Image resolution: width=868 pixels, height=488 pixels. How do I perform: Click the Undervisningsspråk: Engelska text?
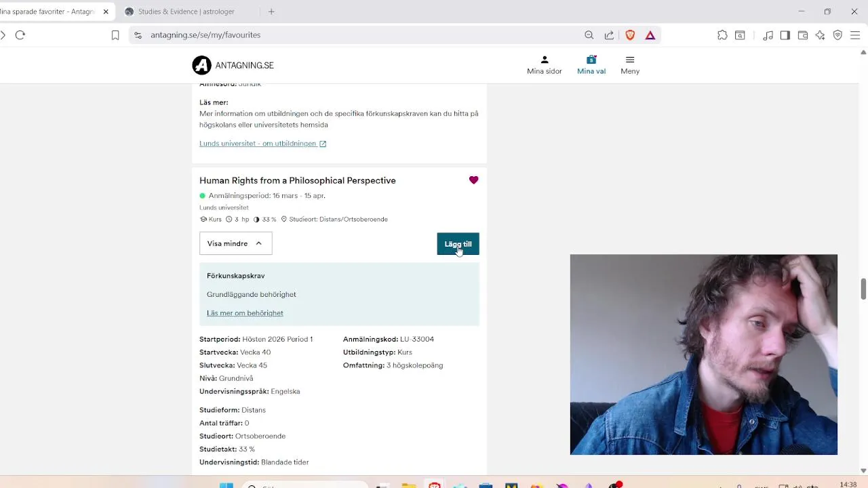pos(250,392)
